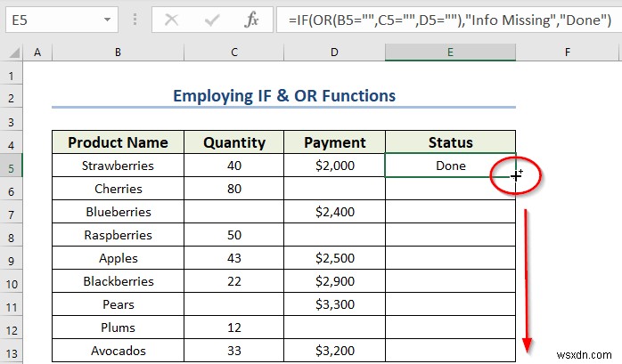Select the payment cell $3,200
Screen dimensions: 622x364
coord(334,351)
